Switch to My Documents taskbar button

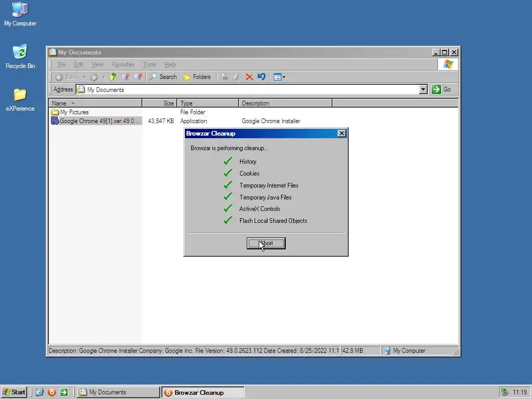point(118,392)
